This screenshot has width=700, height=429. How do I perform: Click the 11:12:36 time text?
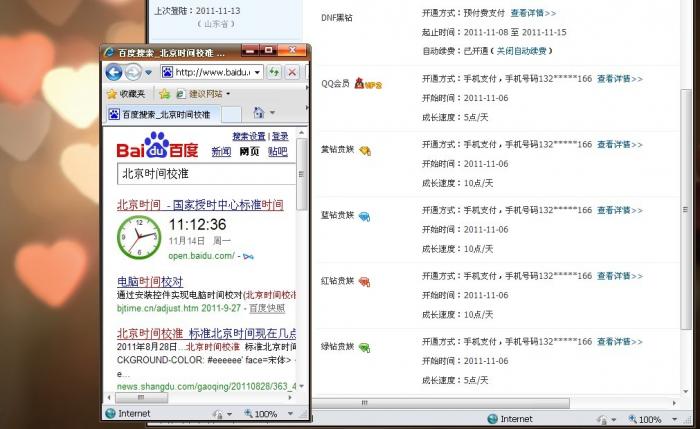197,224
